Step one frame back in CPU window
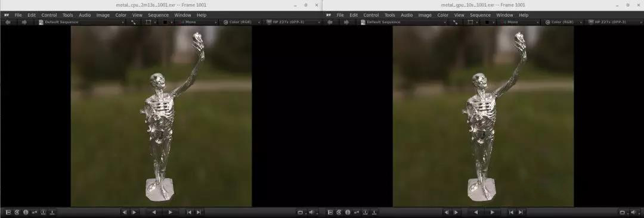The height and width of the screenshot is (218, 644). 125,212
